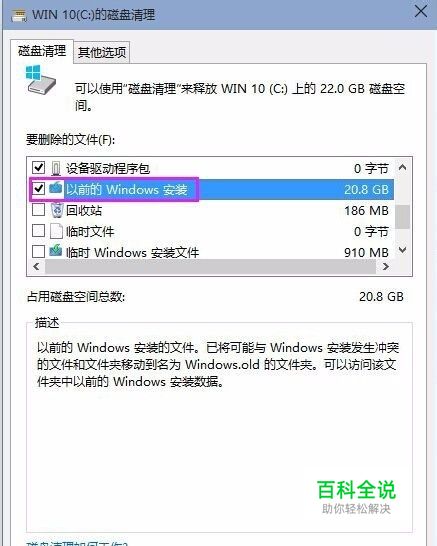437x546 pixels.
Task: Click the Windows drive icon in header
Action: pyautogui.click(x=40, y=80)
